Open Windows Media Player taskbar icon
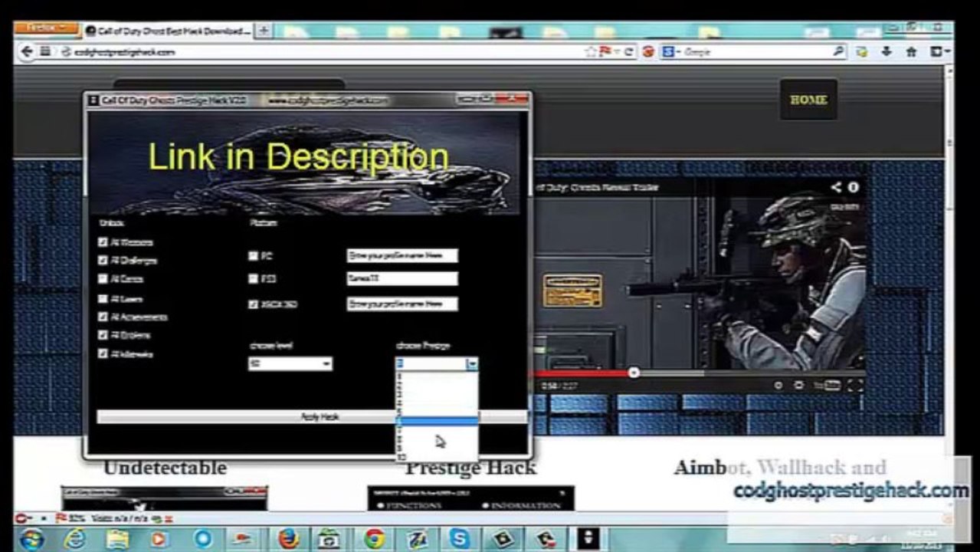Screen dimensions: 980x552 [x=159, y=539]
